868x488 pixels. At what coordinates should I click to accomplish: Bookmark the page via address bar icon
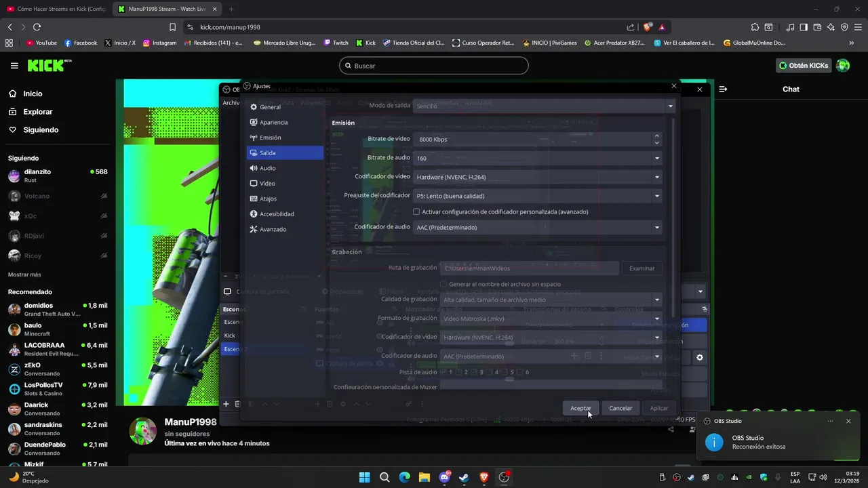point(172,27)
